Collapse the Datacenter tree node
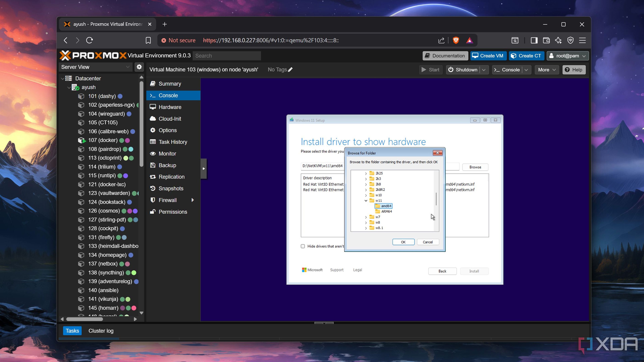 point(63,78)
